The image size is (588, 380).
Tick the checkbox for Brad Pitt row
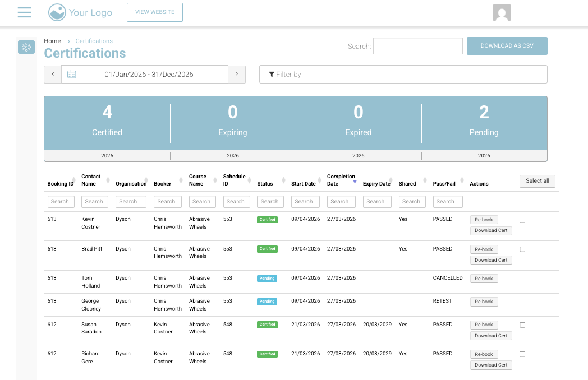coord(522,249)
